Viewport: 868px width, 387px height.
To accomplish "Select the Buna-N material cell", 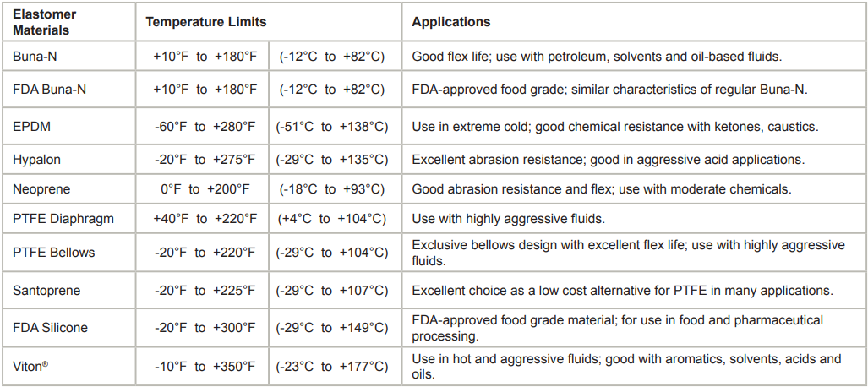I will tap(36, 57).
